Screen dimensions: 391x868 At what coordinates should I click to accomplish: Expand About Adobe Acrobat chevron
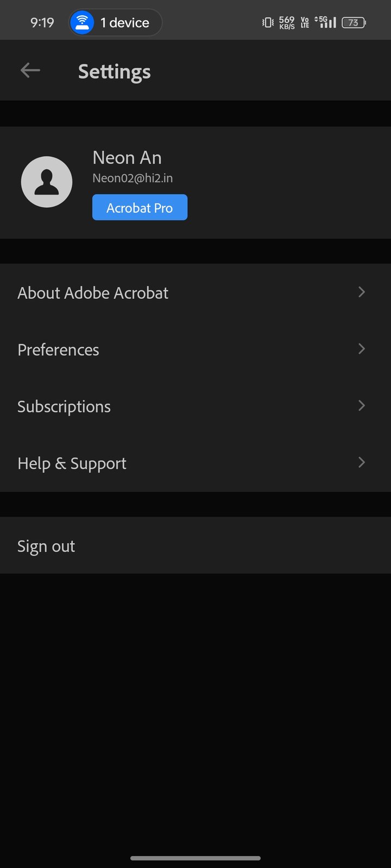362,292
